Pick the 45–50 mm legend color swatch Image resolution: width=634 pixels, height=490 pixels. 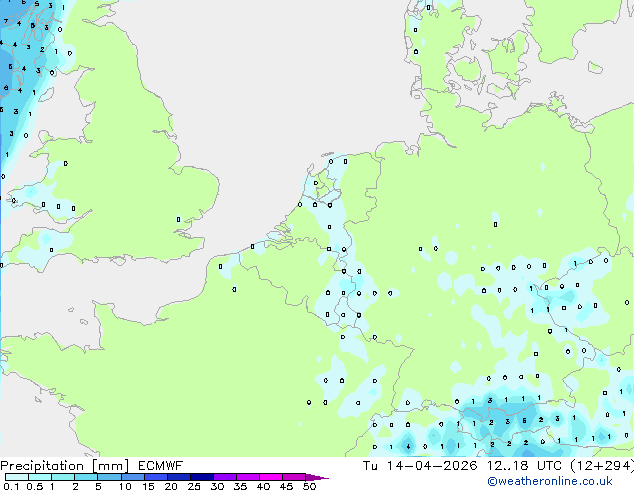[294, 477]
